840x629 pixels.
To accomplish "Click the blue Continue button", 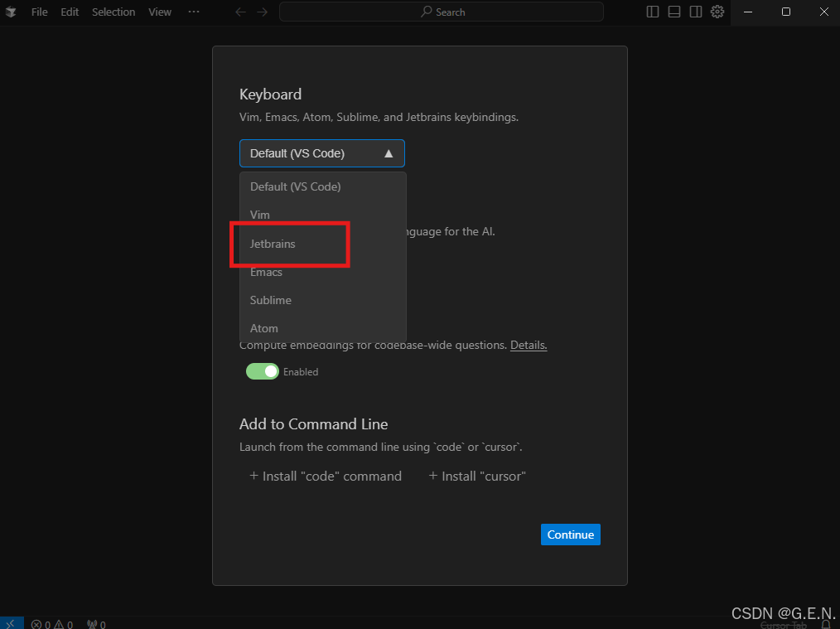I will pyautogui.click(x=571, y=535).
